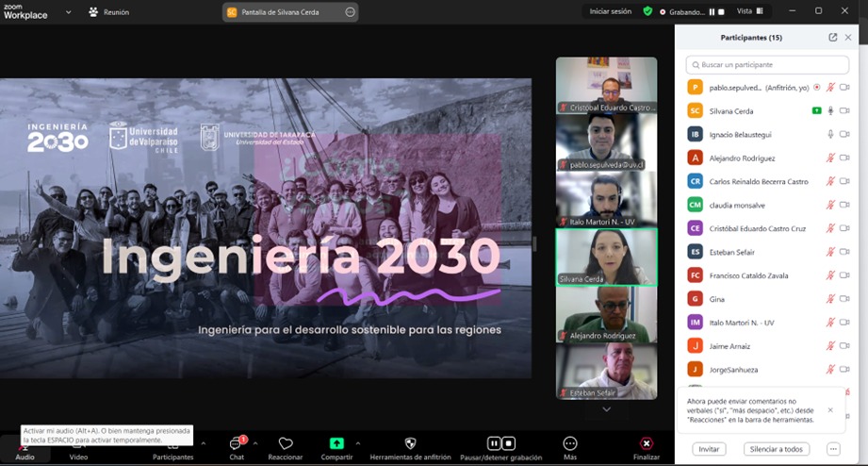Unmute Carlos Reinaldo Becerra Castro
Screen dimensions: 868x466
click(x=830, y=181)
